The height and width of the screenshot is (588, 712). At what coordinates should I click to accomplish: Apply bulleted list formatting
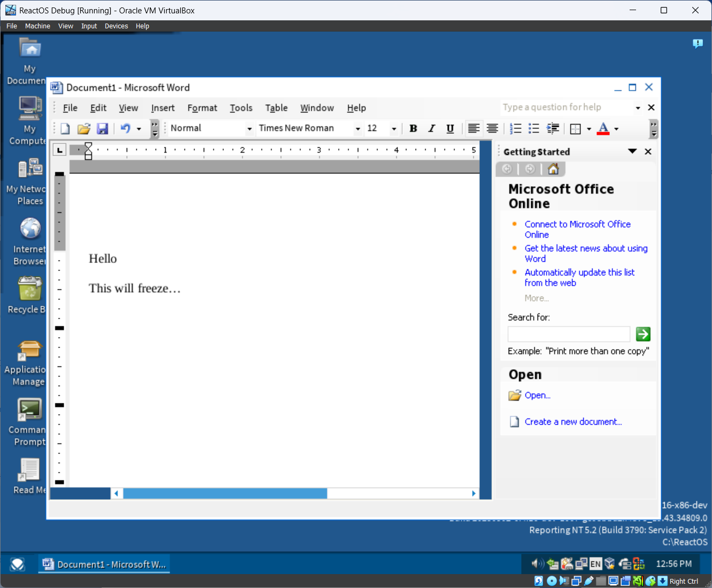534,128
